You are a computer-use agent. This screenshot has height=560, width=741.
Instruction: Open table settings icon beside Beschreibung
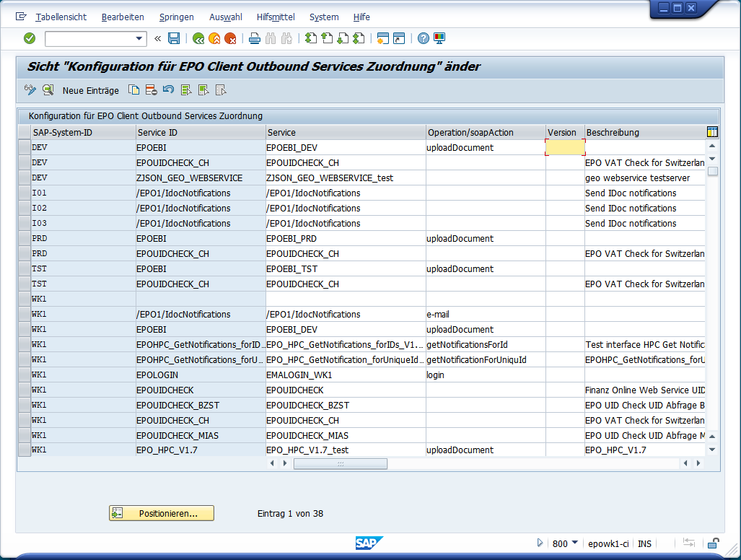(x=712, y=132)
